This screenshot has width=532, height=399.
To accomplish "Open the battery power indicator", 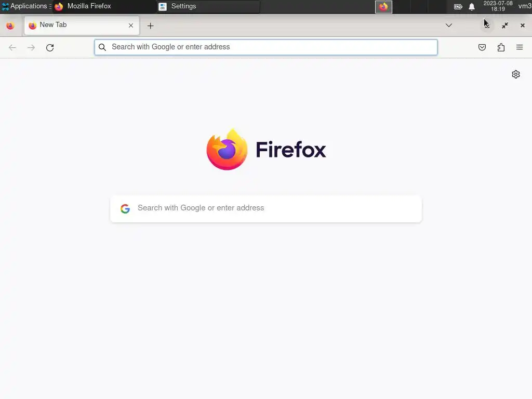I will 458,6.
